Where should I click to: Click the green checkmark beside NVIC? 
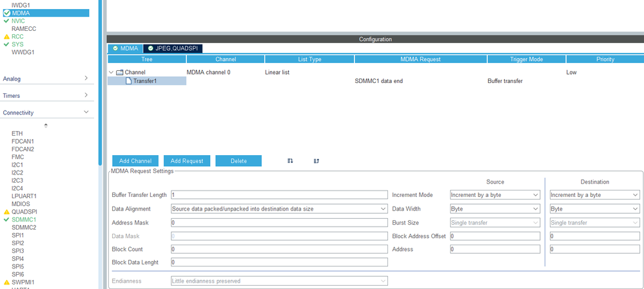point(6,21)
